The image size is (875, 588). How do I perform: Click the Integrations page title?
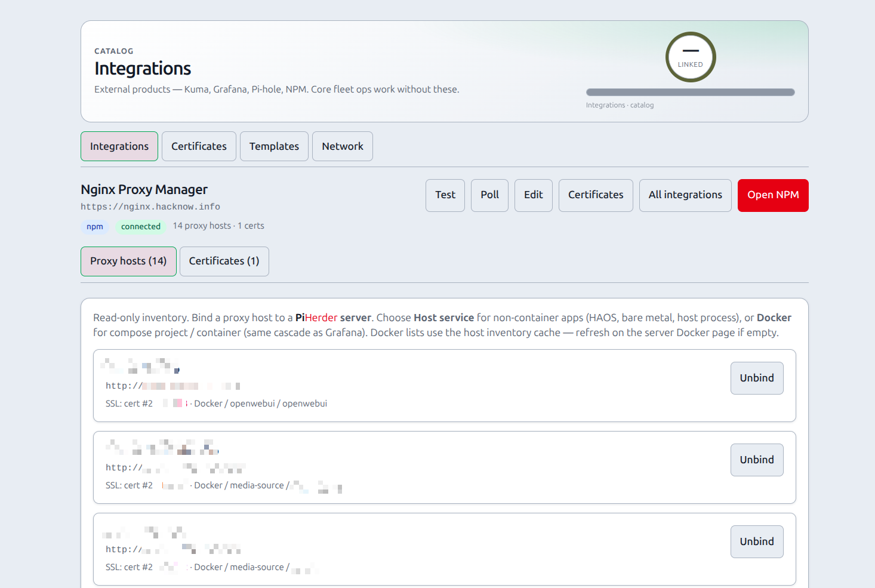[x=143, y=69]
